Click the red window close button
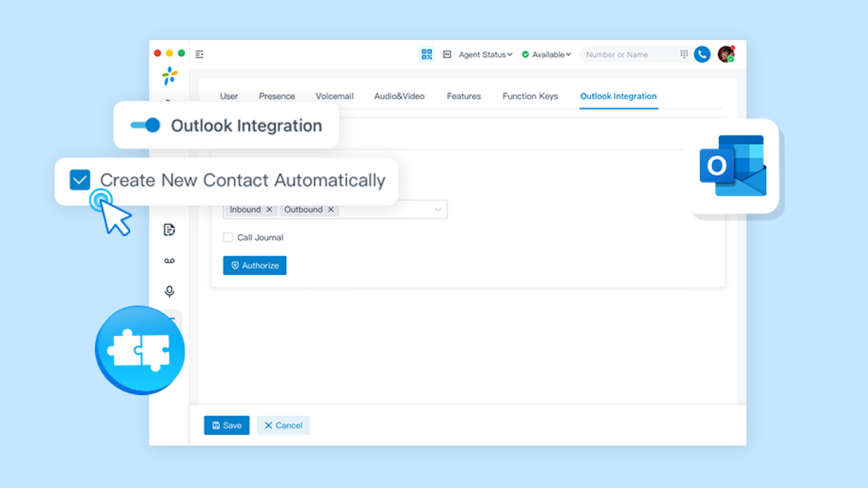 click(x=158, y=54)
